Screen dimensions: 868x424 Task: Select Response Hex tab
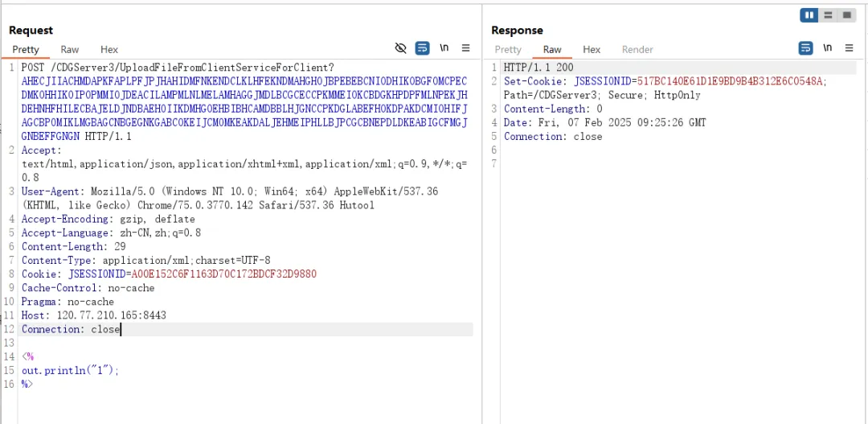(x=592, y=50)
